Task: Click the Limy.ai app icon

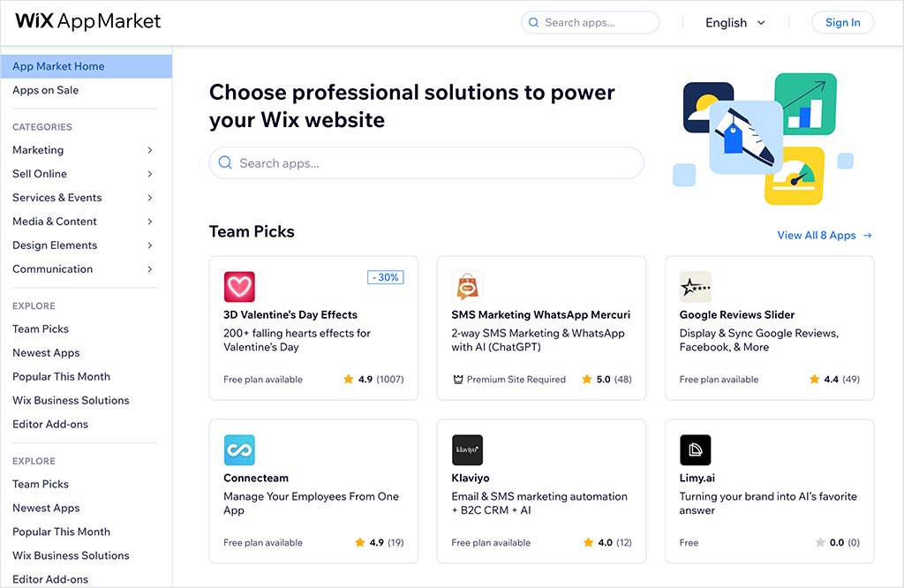Action: [x=695, y=450]
